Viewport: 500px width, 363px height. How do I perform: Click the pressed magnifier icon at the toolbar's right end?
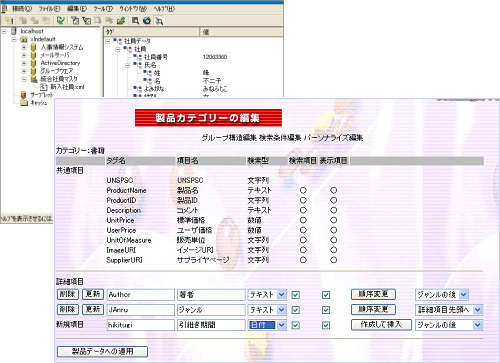159,21
